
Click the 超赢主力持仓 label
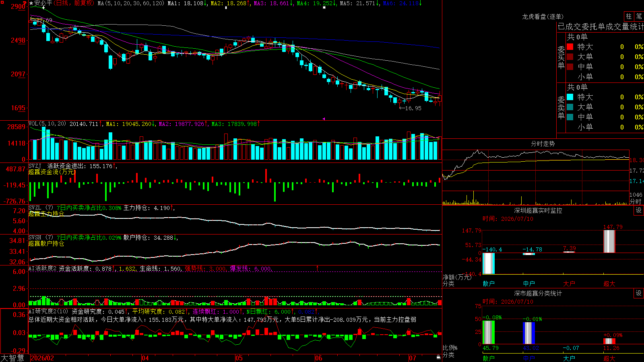[x=46, y=214]
